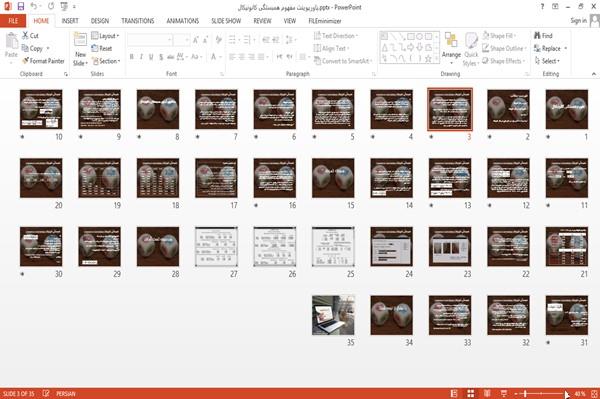Click the Reset slide button
The image size is (600, 399).
(x=102, y=48)
